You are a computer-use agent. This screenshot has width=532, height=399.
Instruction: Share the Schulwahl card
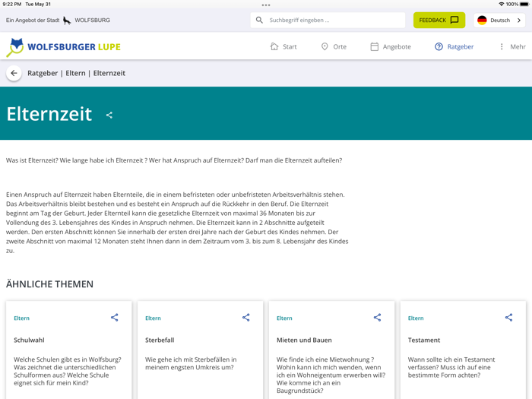click(x=114, y=318)
